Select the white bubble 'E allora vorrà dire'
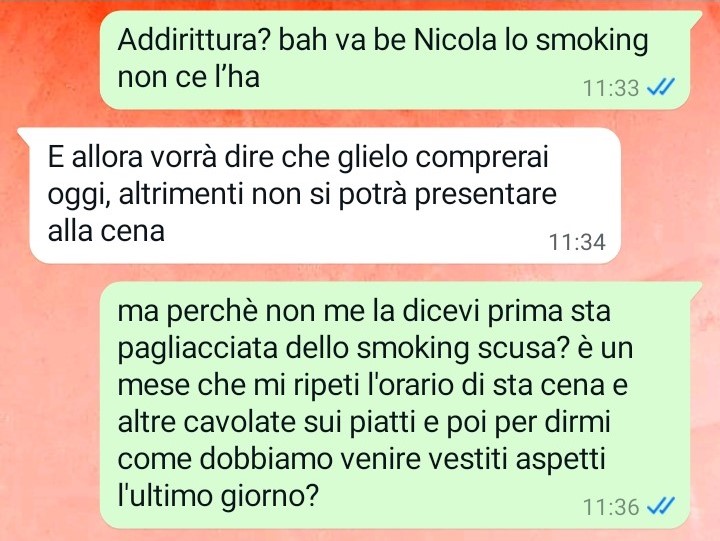Viewport: 720px width, 541px height. point(319,196)
